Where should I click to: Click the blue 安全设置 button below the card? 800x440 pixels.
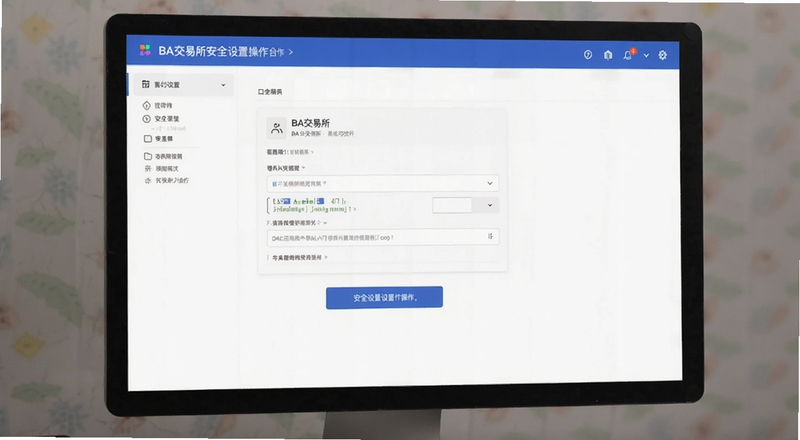(x=384, y=298)
